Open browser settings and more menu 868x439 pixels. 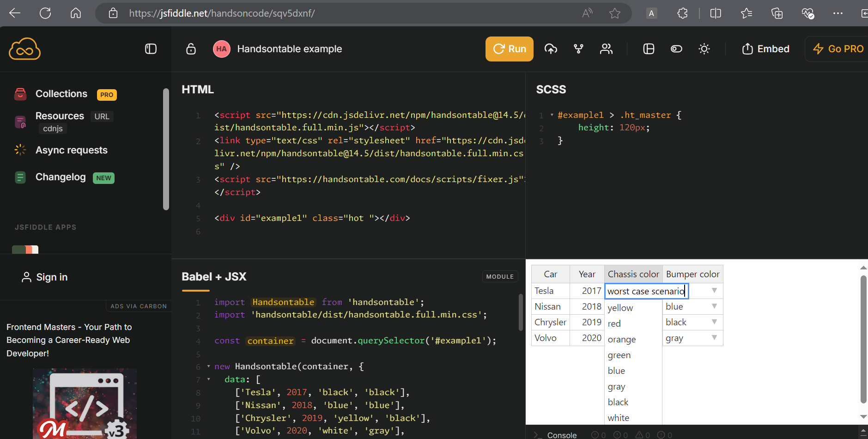(838, 13)
